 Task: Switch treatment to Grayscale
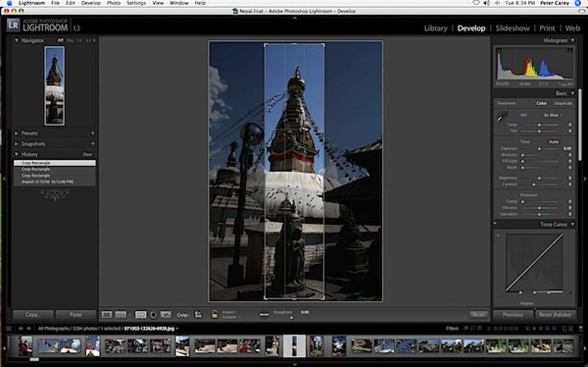pos(563,103)
